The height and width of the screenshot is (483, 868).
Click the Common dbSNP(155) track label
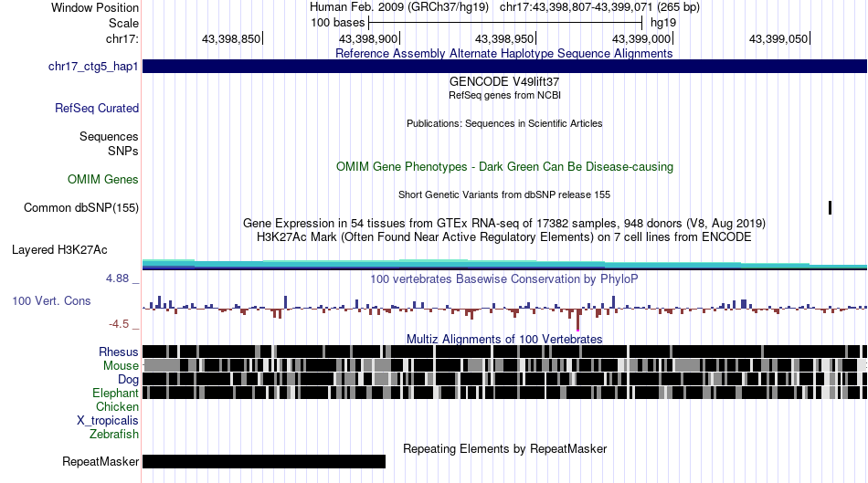point(80,207)
